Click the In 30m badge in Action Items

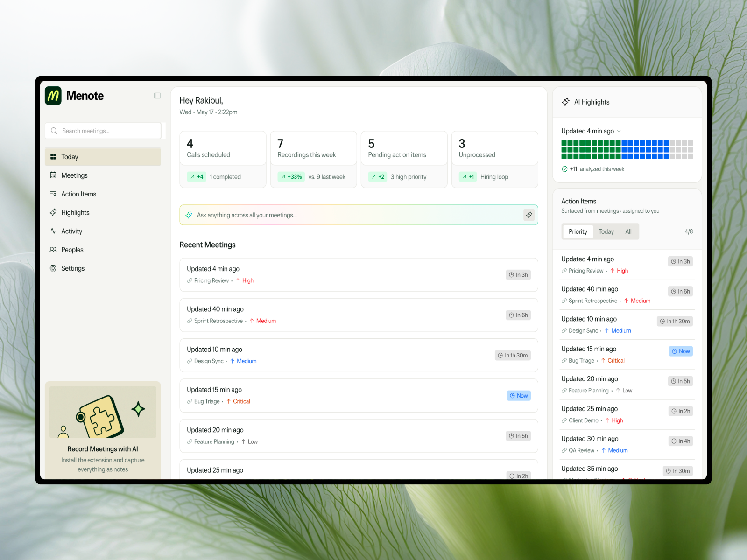pyautogui.click(x=678, y=471)
